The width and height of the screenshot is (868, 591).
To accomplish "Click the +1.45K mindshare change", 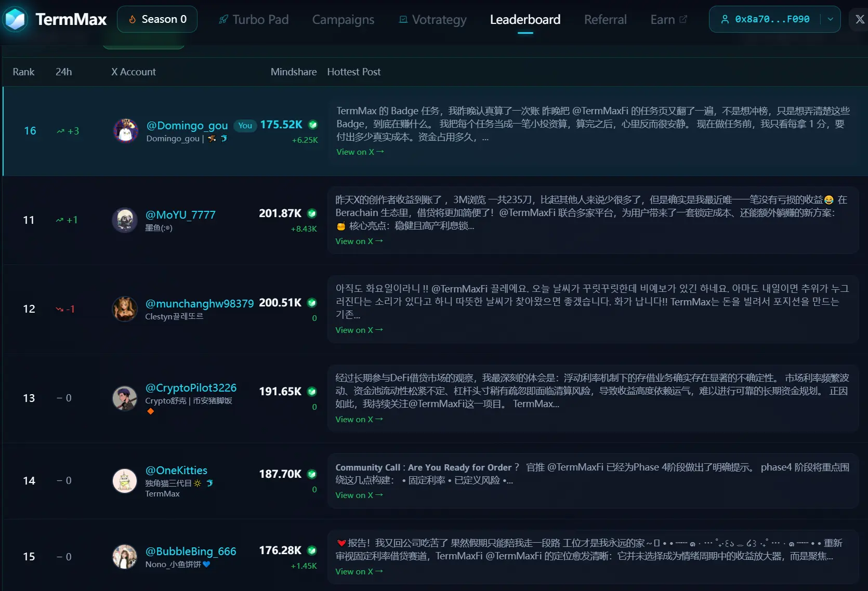I will (x=304, y=566).
